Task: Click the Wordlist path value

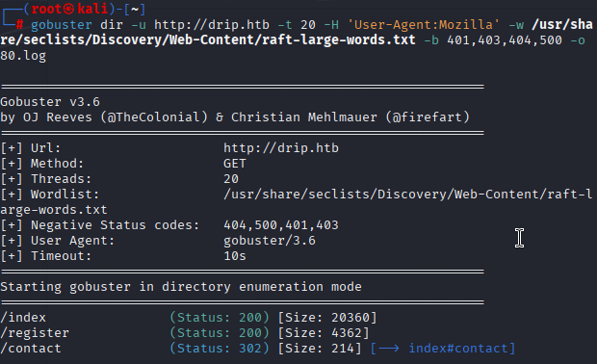Action: coord(297,202)
